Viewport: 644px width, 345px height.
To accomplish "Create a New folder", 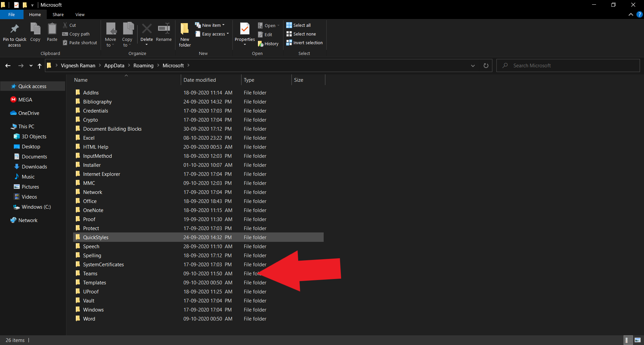I will click(185, 35).
